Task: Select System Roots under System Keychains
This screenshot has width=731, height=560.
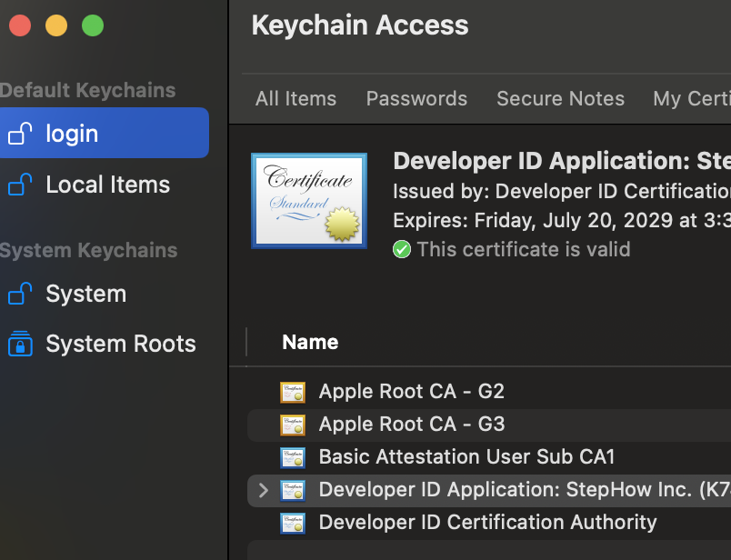Action: coord(120,344)
